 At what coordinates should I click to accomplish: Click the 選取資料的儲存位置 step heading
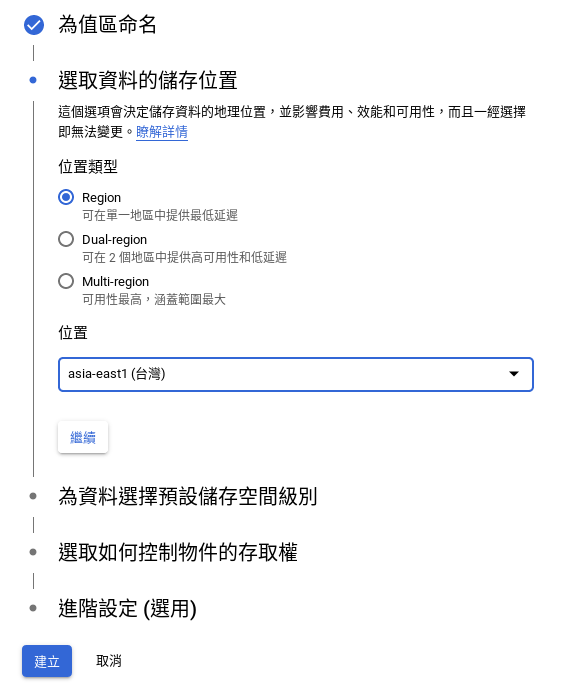coord(148,80)
